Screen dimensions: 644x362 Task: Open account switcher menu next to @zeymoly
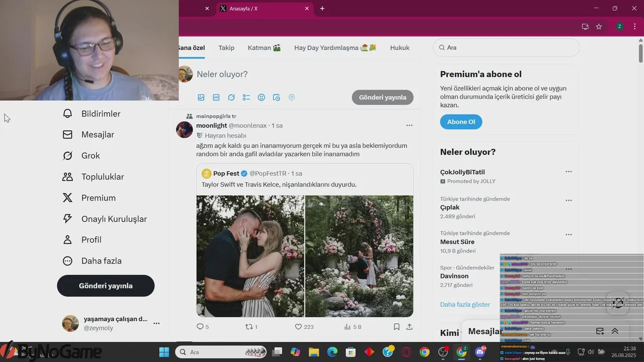coord(156,323)
